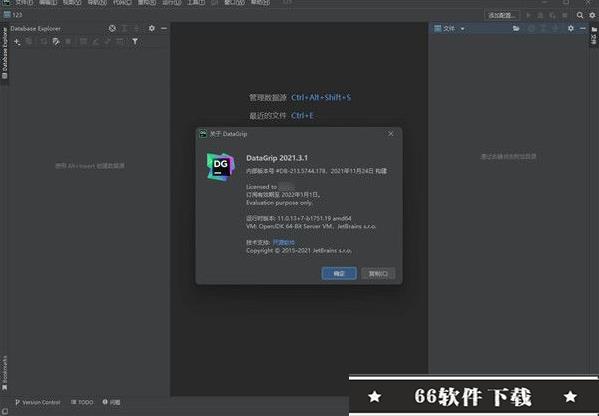The height and width of the screenshot is (416, 599).
Task: Click the DataGrip 2021.3.1 version title
Action: pyautogui.click(x=277, y=158)
